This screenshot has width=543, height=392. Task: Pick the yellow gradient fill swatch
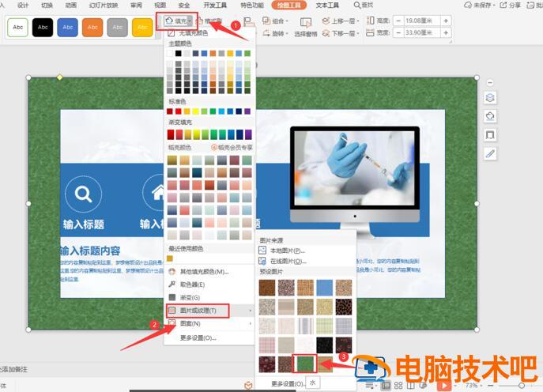[196, 134]
